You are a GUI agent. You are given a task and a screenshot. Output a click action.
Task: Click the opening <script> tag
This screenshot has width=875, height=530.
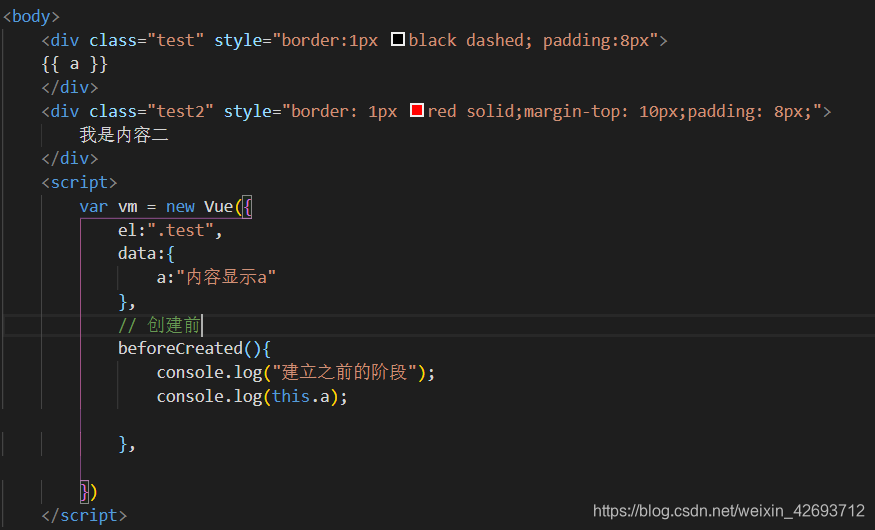[x=79, y=182]
